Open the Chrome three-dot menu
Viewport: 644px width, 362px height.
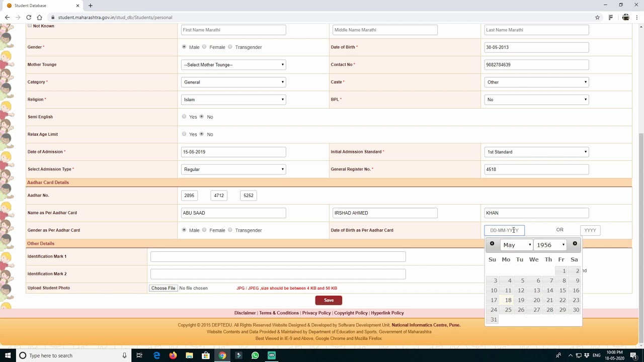coord(638,17)
